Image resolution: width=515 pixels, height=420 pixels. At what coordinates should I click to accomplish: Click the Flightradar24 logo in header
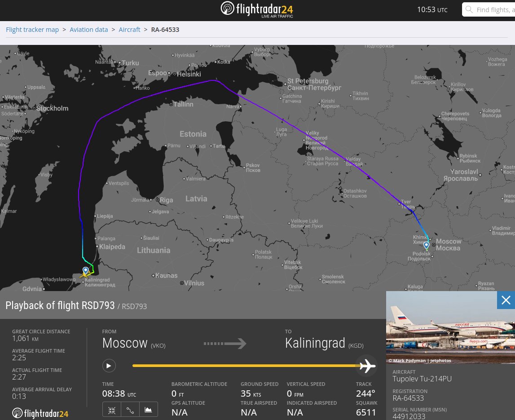coord(257,9)
